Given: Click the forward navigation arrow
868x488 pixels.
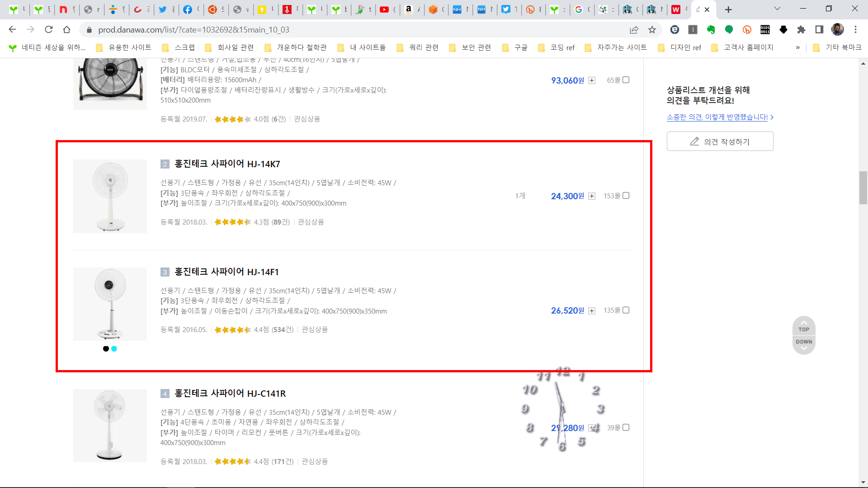Looking at the screenshot, I should click(30, 29).
